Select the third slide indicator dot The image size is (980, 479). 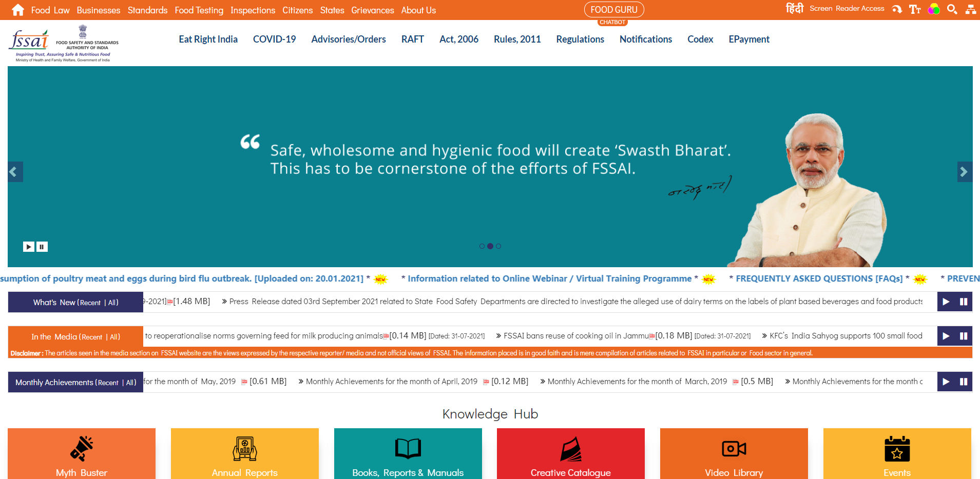[498, 246]
